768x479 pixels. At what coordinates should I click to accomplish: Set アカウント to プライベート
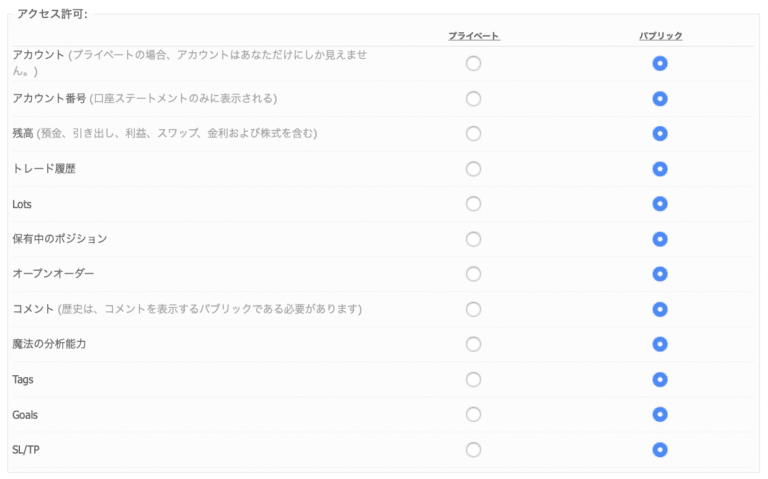pyautogui.click(x=473, y=64)
